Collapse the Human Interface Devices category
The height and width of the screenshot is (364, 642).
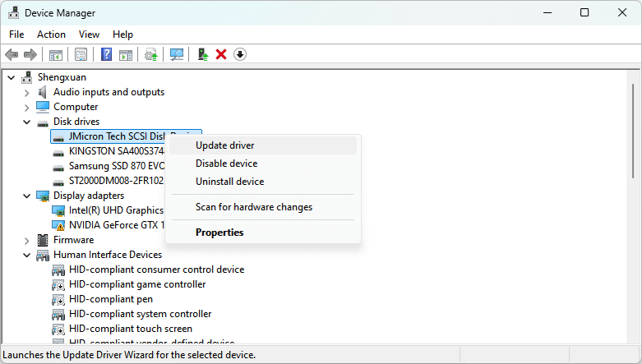click(26, 255)
